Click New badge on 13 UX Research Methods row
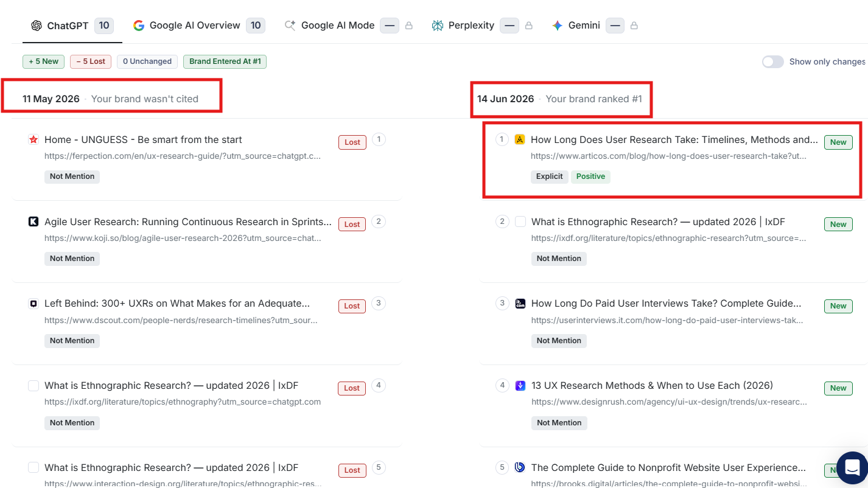The image size is (868, 488). [838, 388]
